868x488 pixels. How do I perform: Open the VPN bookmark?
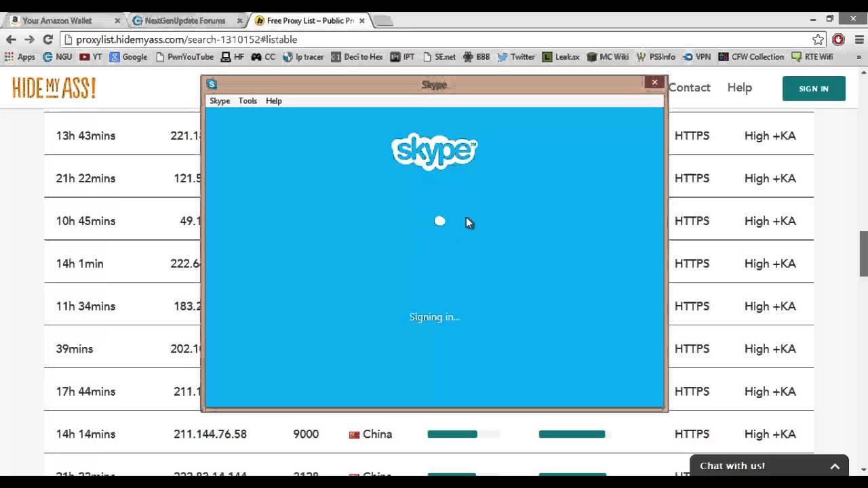[696, 57]
